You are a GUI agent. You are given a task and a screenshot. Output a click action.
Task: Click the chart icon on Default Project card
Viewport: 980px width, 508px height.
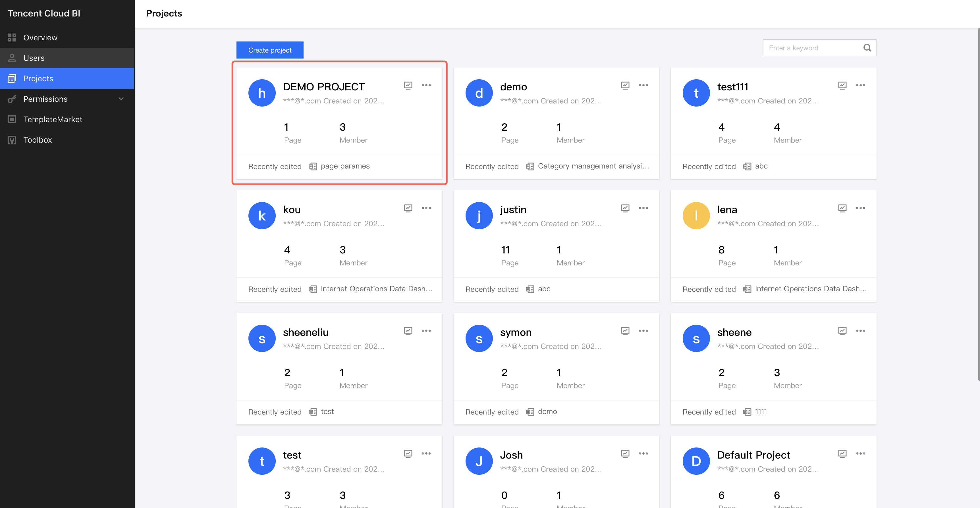pyautogui.click(x=842, y=454)
